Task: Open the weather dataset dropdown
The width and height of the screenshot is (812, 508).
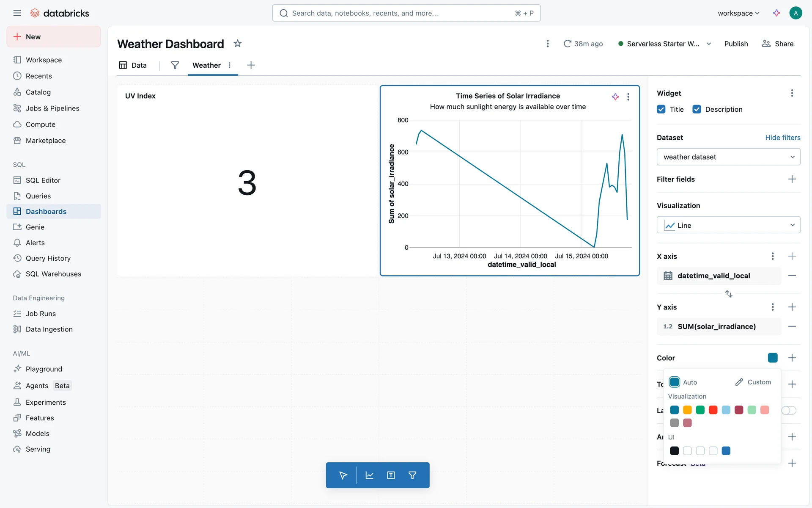Action: [728, 157]
